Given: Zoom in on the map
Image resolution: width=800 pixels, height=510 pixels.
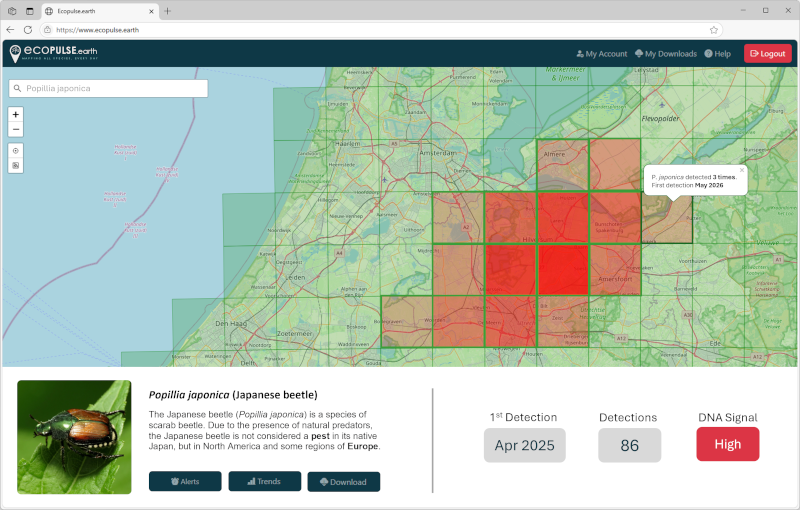Looking at the screenshot, I should pos(16,115).
